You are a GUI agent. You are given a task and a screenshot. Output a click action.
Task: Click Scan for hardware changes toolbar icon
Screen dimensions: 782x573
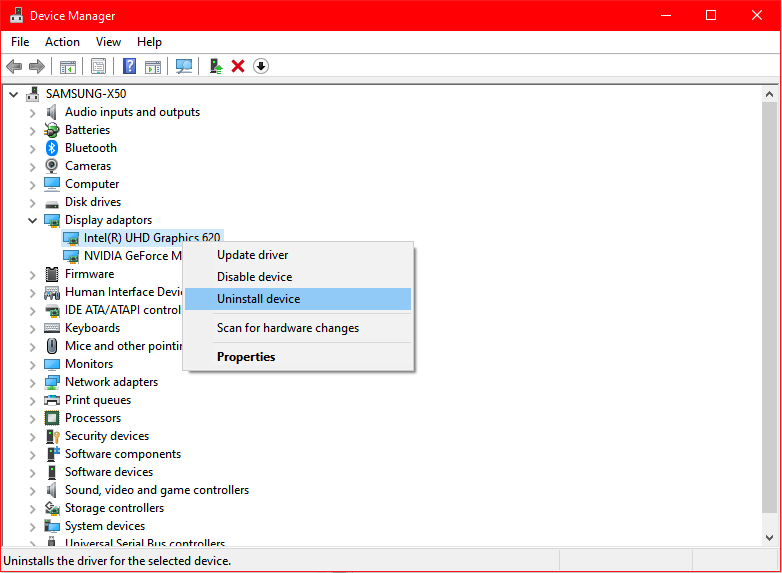click(184, 66)
